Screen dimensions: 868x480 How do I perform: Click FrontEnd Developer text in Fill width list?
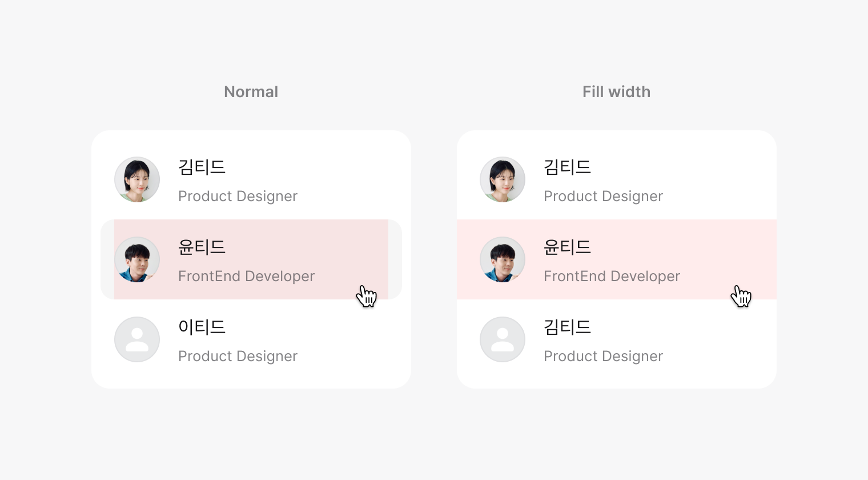612,276
